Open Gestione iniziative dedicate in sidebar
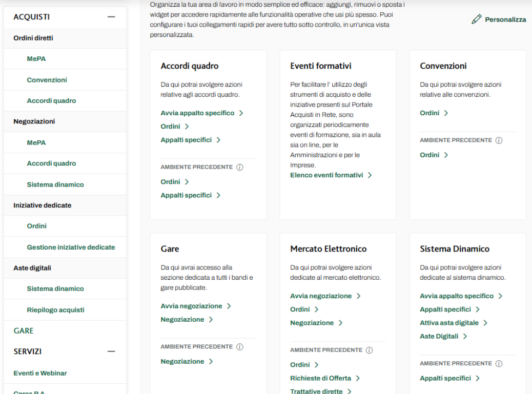This screenshot has width=532, height=394. (x=71, y=247)
